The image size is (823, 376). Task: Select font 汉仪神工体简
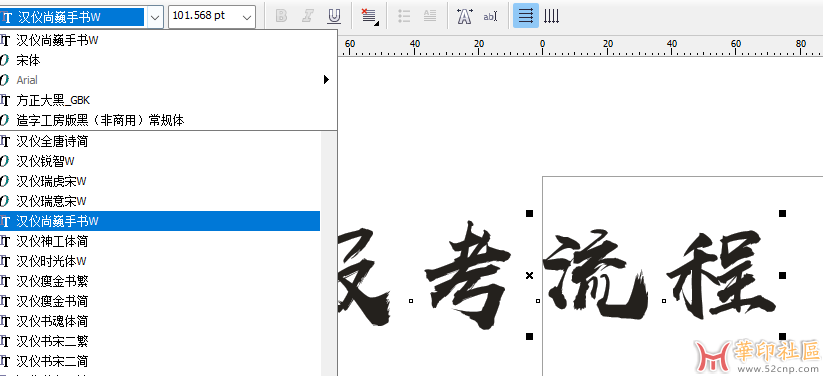tap(160, 241)
